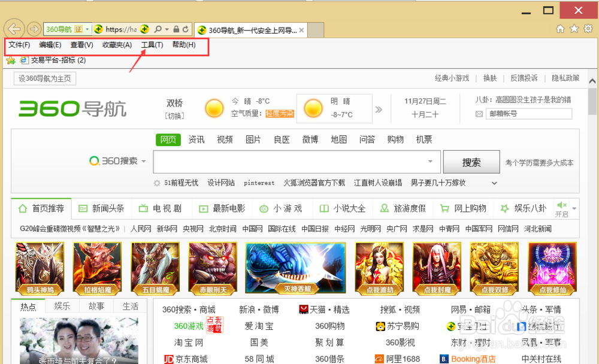Select the 资讯 search category tab
The image size is (599, 364).
(x=196, y=140)
